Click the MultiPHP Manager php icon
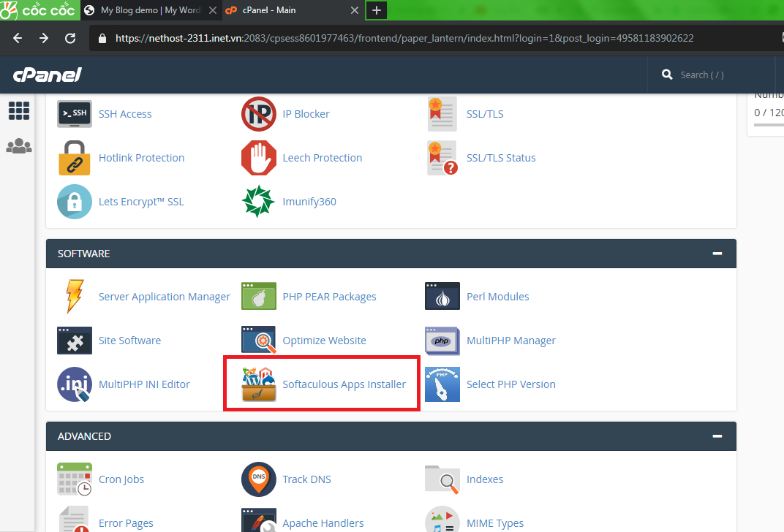This screenshot has height=532, width=784. [442, 341]
